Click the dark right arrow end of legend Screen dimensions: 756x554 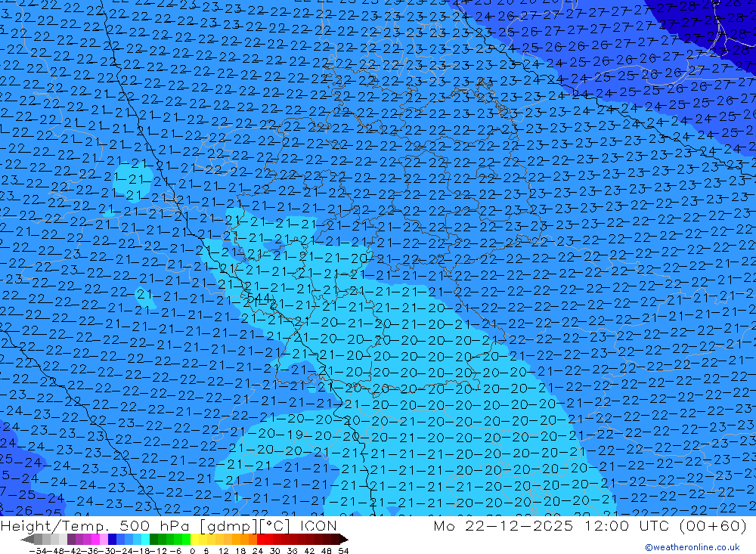[x=344, y=539]
